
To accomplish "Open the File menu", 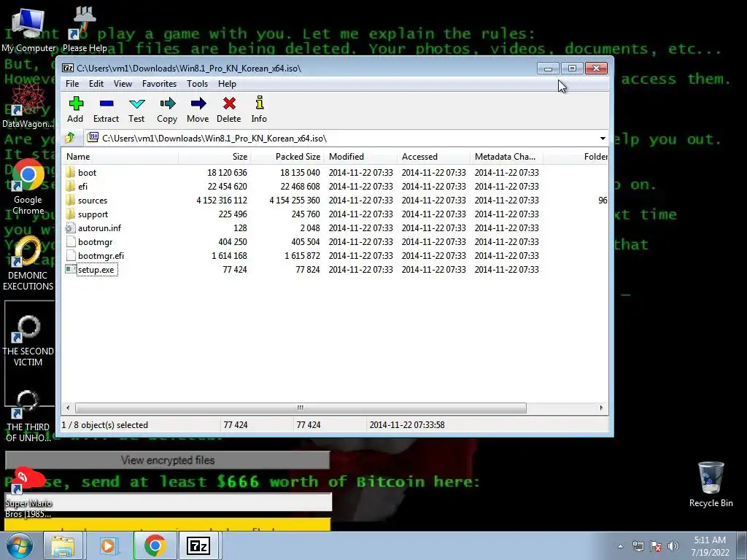I will pos(72,84).
